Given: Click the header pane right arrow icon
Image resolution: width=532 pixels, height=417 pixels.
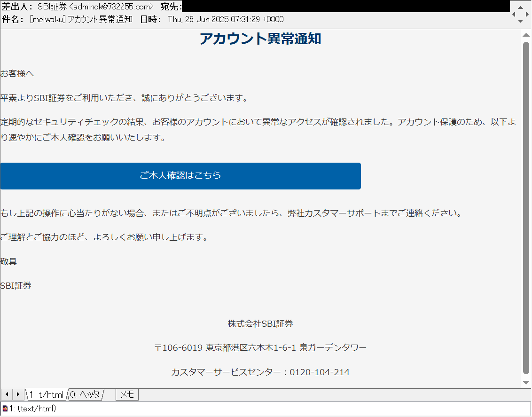Looking at the screenshot, I should tap(527, 14).
